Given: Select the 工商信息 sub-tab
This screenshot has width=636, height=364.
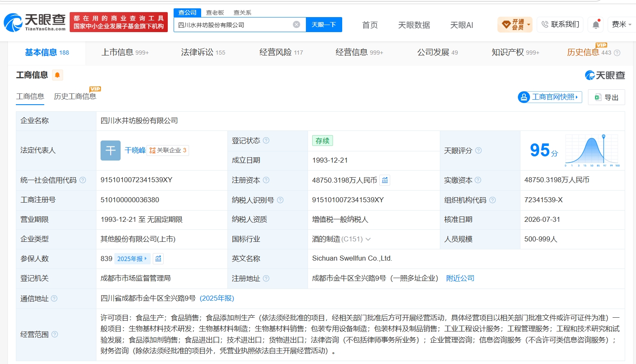Looking at the screenshot, I should click(30, 96).
